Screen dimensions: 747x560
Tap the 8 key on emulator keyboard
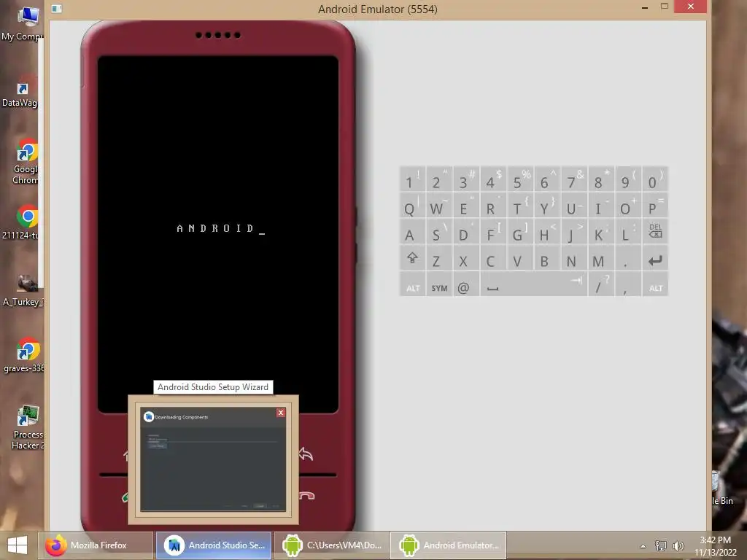tap(601, 179)
